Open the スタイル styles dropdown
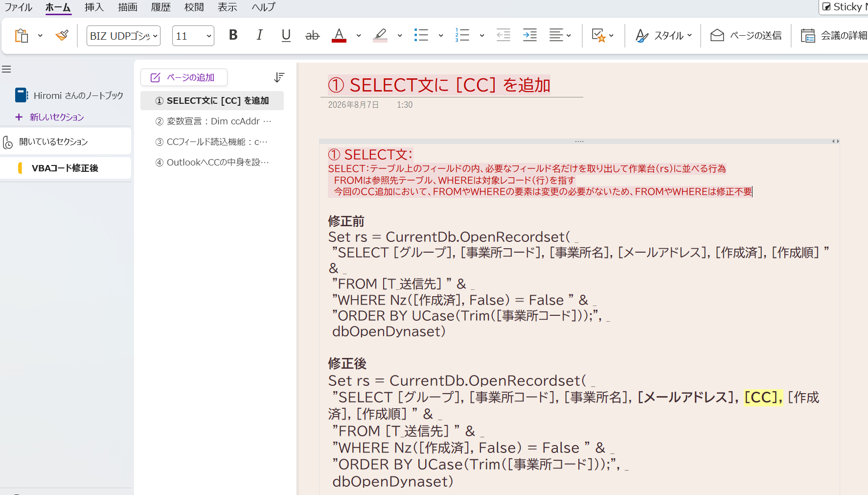The height and width of the screenshot is (495, 868). (x=664, y=35)
